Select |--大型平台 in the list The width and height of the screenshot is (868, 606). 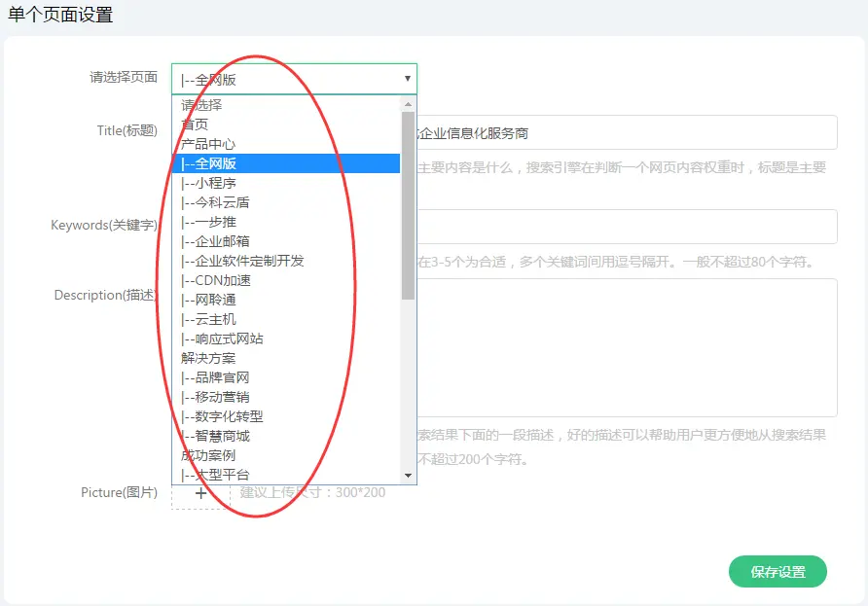(286, 475)
